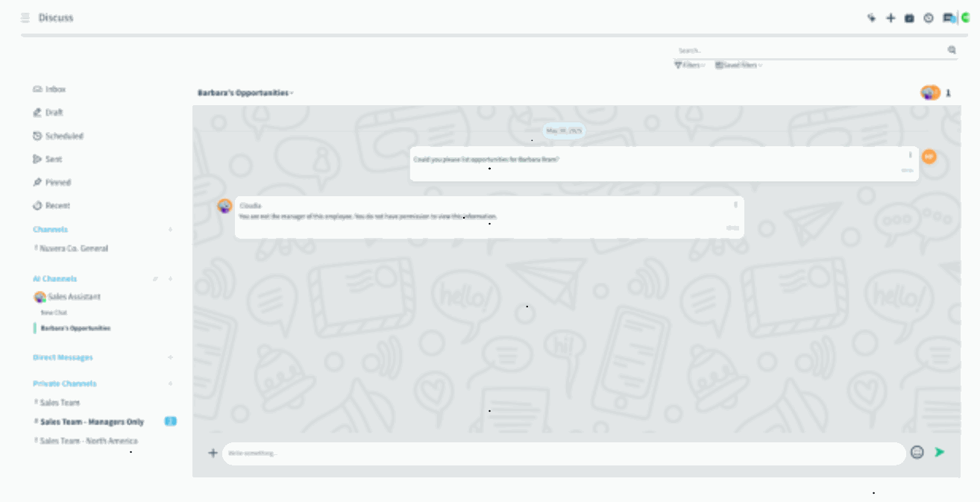The width and height of the screenshot is (980, 502).
Task: Open the emoji picker in composer
Action: click(x=917, y=452)
